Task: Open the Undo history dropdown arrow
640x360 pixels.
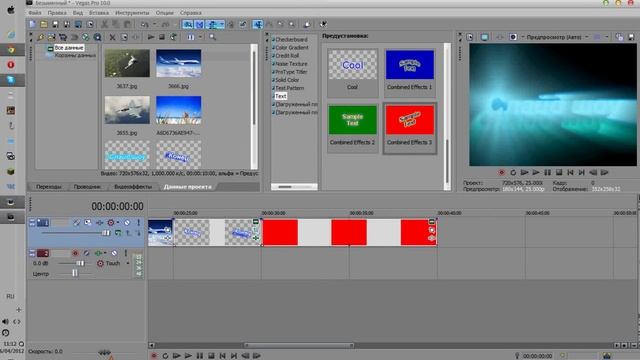Action: point(155,24)
